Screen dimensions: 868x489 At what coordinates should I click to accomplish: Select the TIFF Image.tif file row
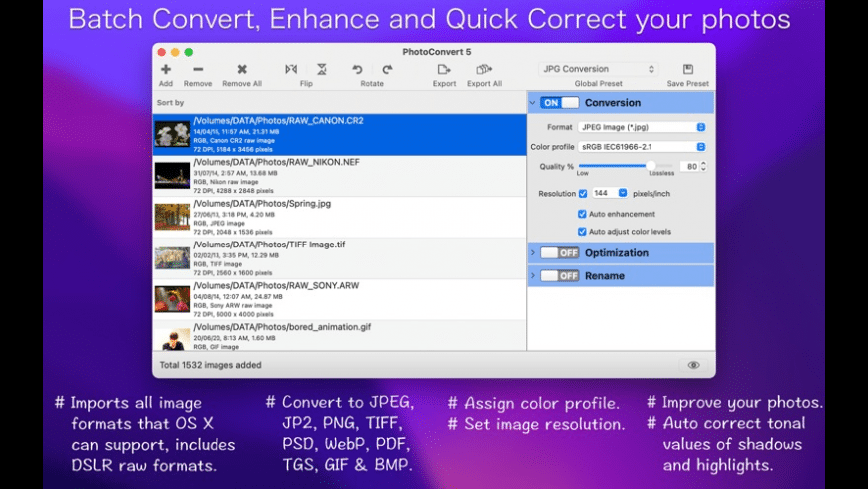pyautogui.click(x=339, y=258)
